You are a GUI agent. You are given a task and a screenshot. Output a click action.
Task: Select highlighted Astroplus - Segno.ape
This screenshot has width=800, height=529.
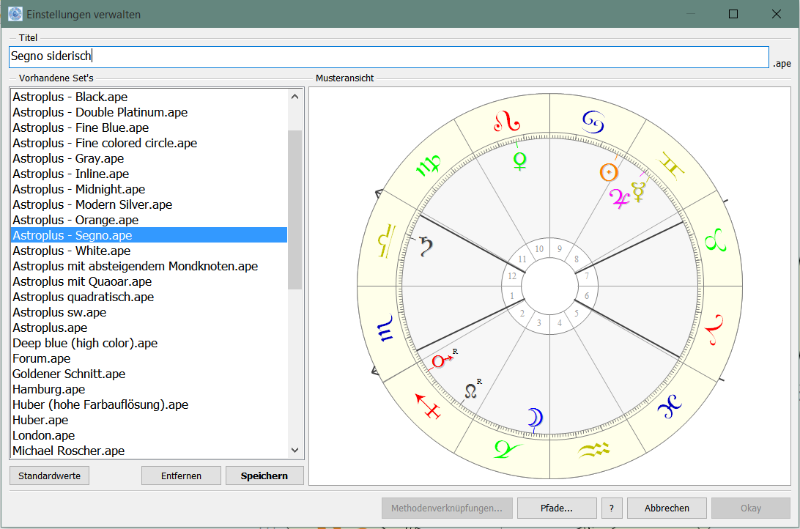point(149,235)
